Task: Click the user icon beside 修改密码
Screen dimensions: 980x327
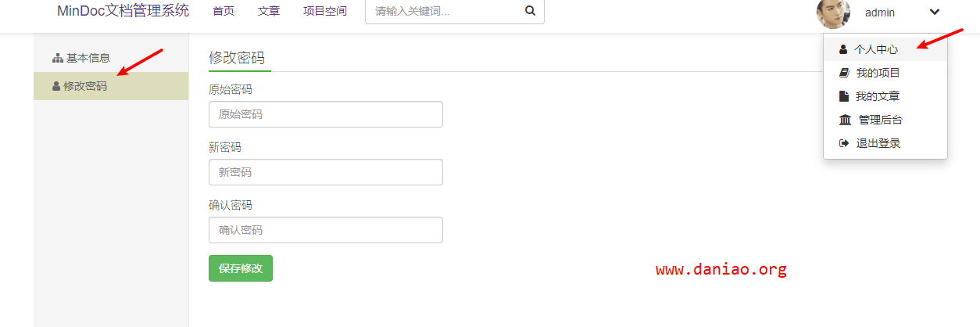Action: 56,86
